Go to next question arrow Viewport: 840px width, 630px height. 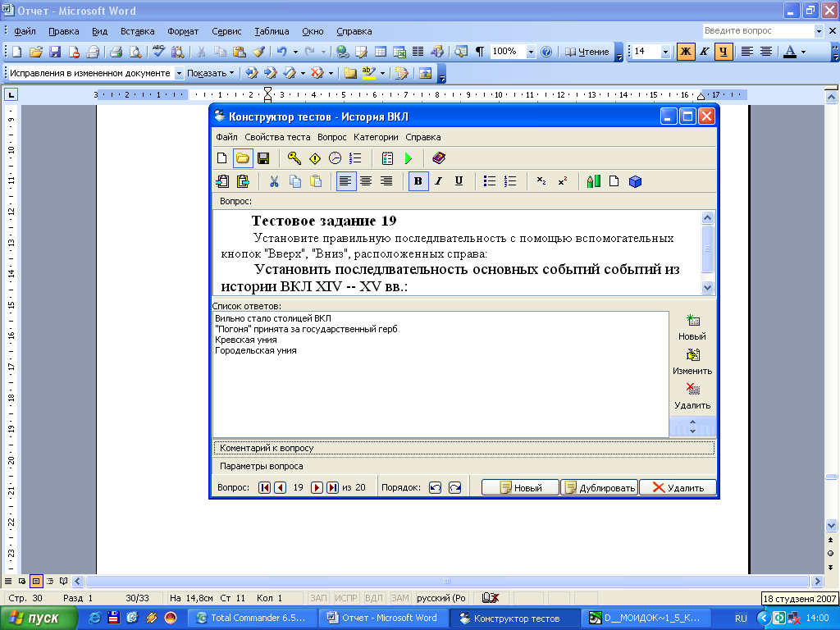point(317,487)
